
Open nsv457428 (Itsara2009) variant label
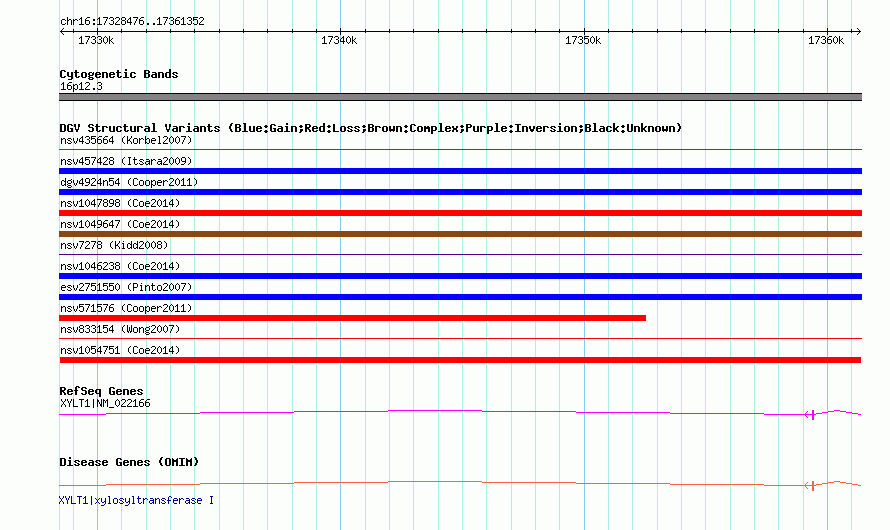126,161
